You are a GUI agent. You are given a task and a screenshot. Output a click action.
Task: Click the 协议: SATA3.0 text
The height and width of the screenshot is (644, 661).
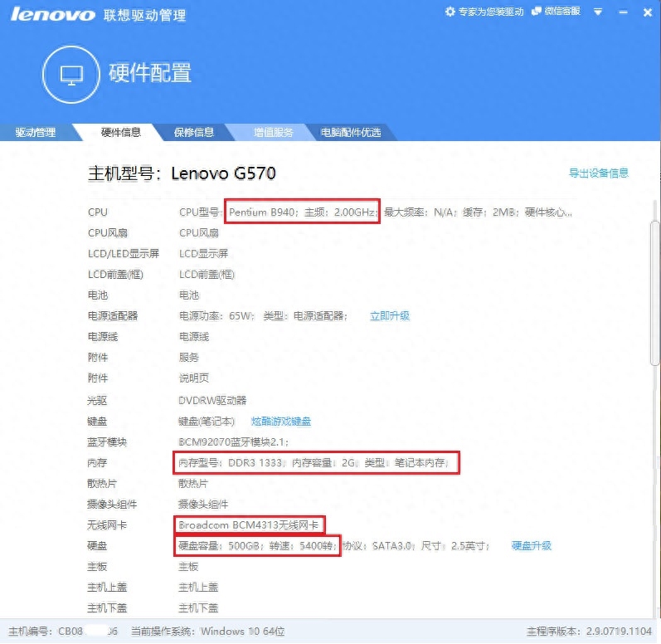click(377, 546)
